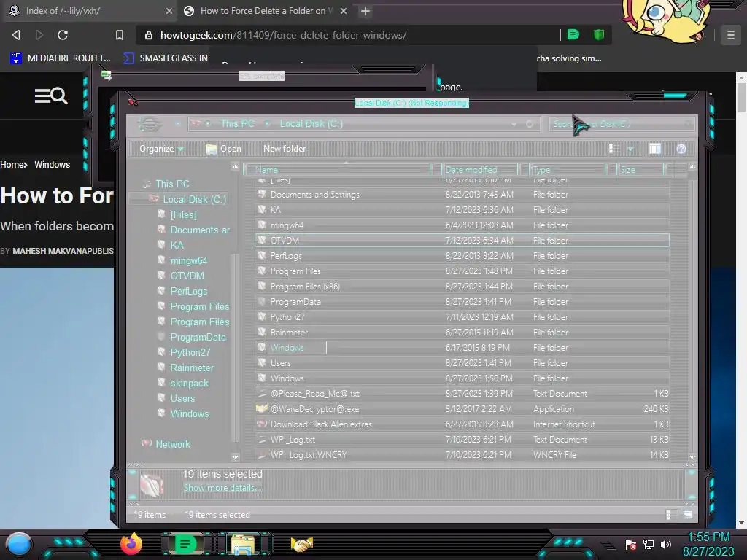
Task: Click Show more details link
Action: [x=222, y=488]
